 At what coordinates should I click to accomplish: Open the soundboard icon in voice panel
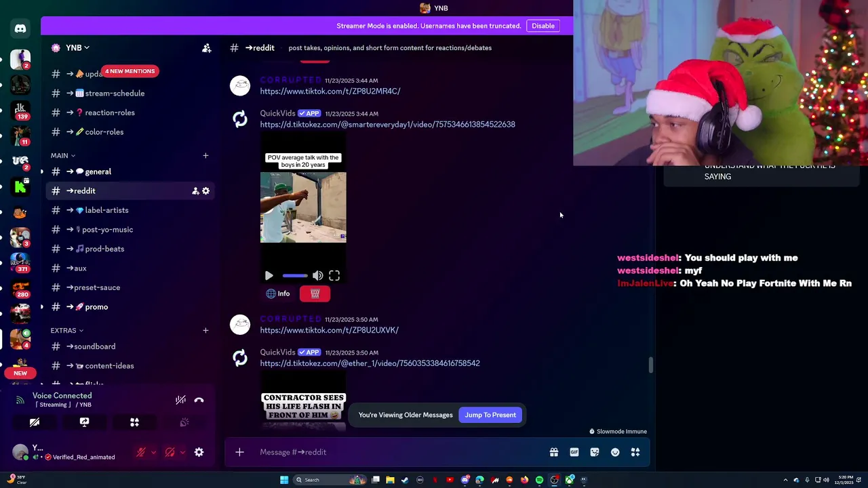[184, 422]
